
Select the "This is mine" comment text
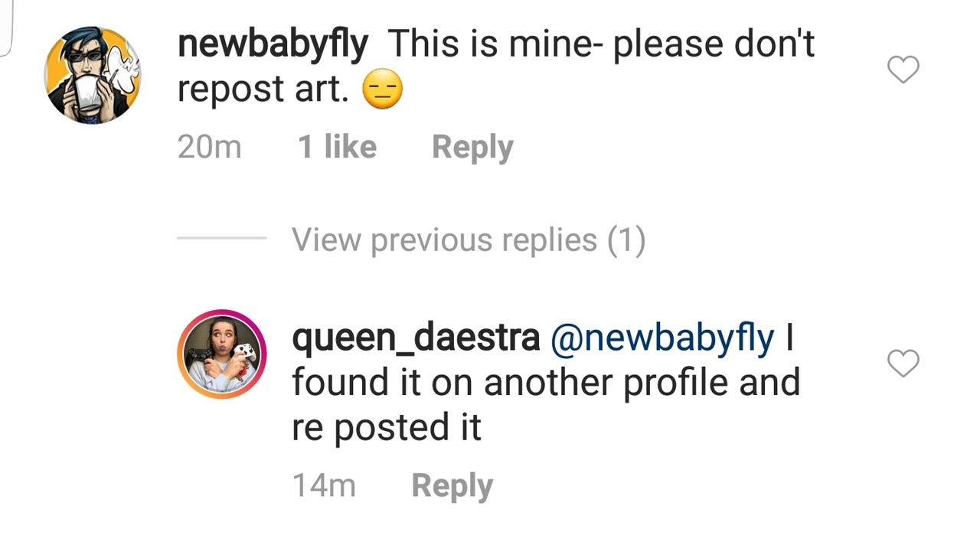(601, 44)
